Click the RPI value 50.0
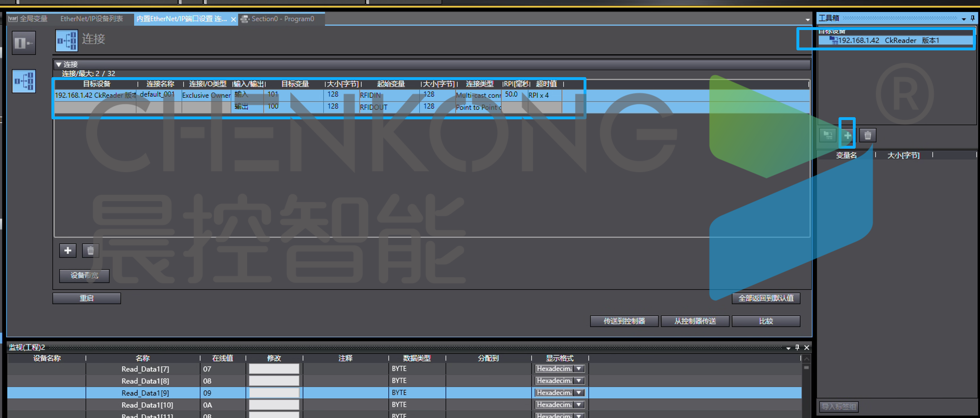This screenshot has width=980, height=418. [x=511, y=94]
